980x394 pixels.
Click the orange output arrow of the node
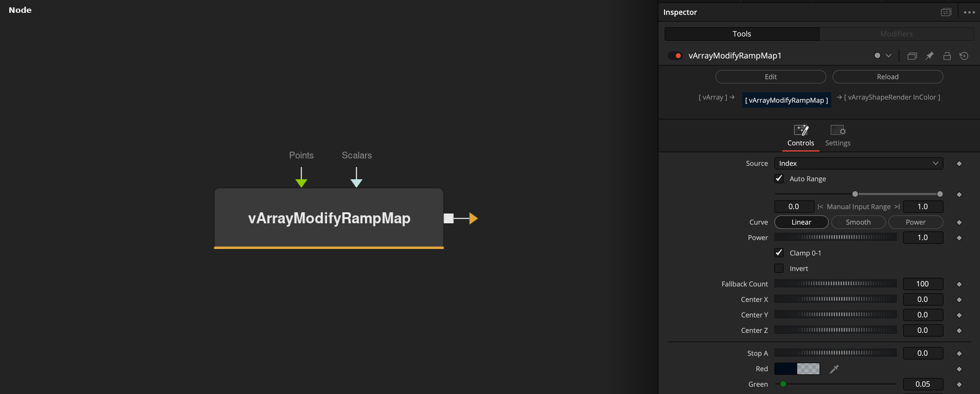473,218
